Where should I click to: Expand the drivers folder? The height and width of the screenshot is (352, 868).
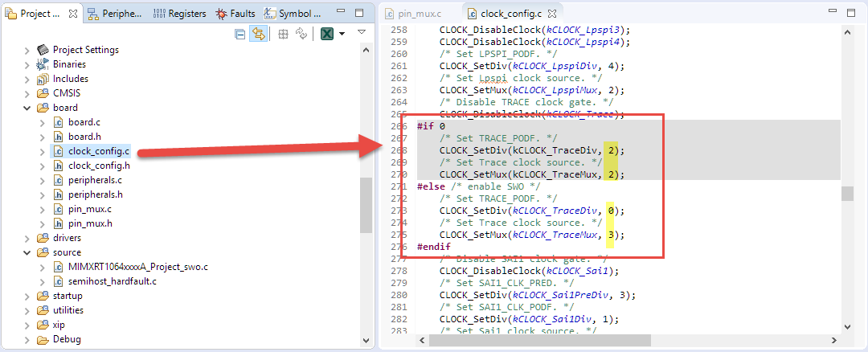coord(28,238)
